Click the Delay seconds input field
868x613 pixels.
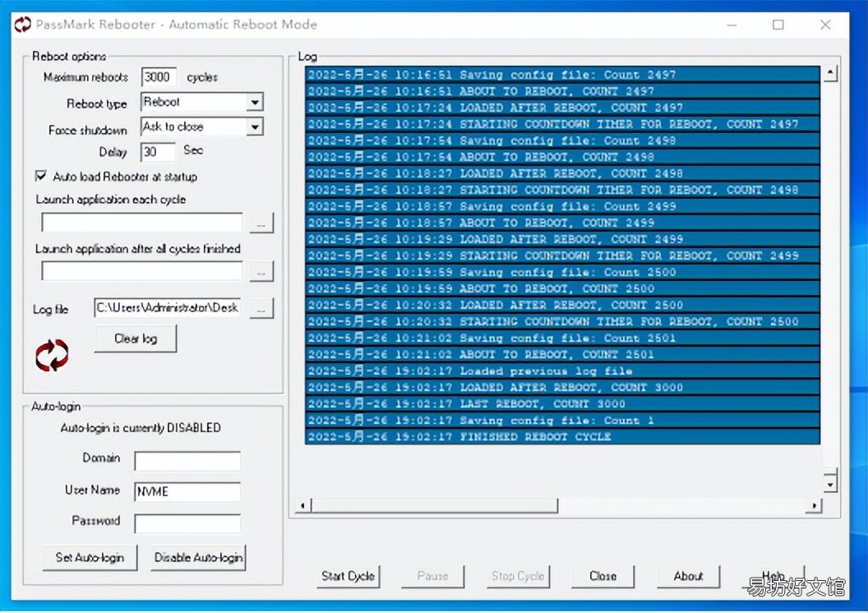(x=158, y=151)
